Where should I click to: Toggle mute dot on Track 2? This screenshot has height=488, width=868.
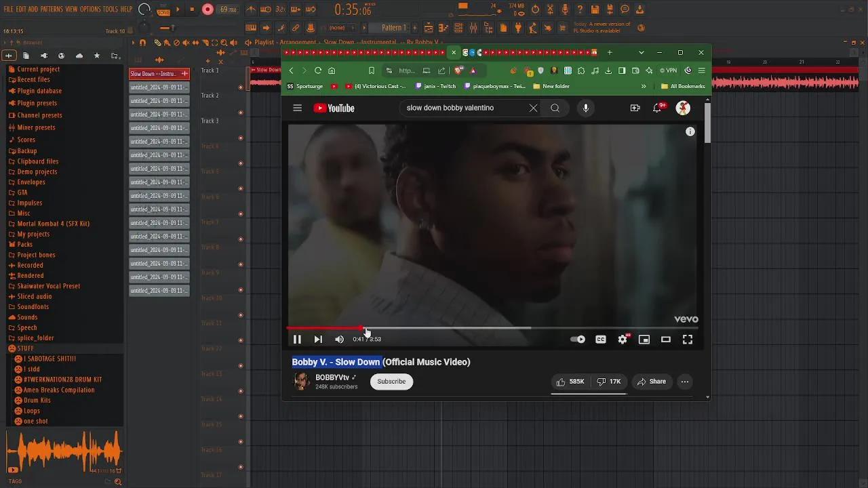(241, 113)
